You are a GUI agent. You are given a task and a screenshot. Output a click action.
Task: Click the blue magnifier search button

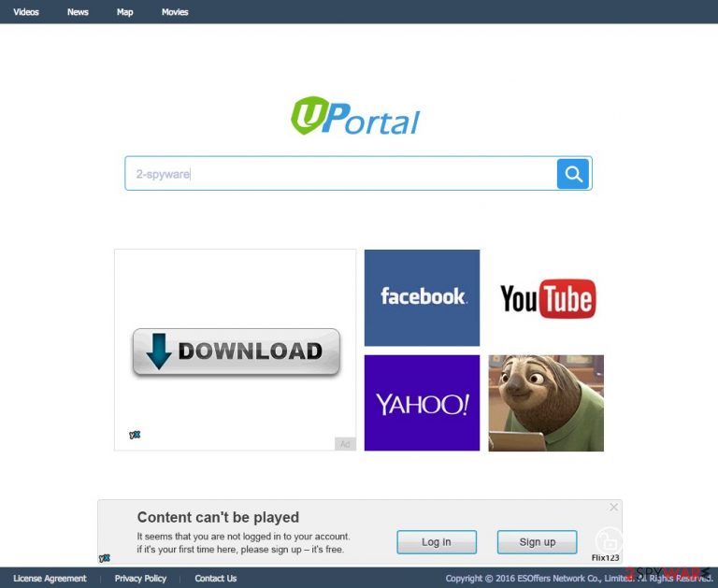[573, 174]
